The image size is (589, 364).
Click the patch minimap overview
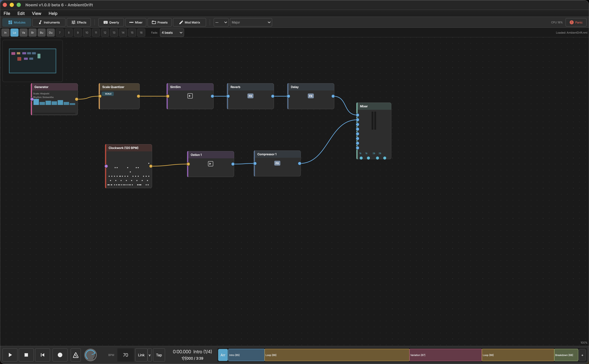pyautogui.click(x=32, y=61)
